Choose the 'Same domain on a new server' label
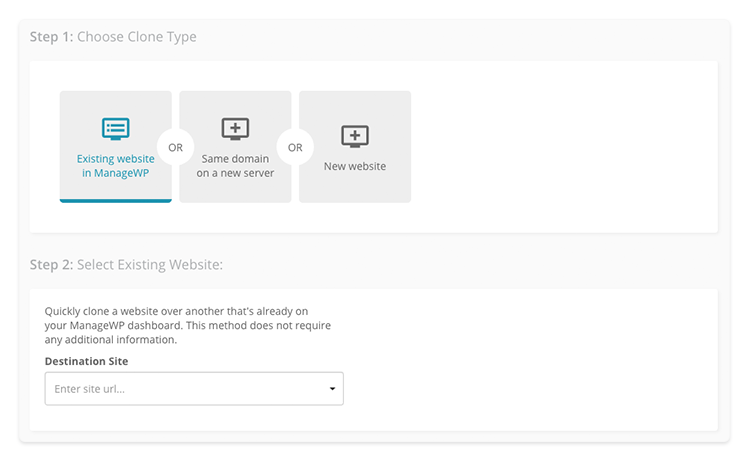The height and width of the screenshot is (460, 750). (235, 166)
